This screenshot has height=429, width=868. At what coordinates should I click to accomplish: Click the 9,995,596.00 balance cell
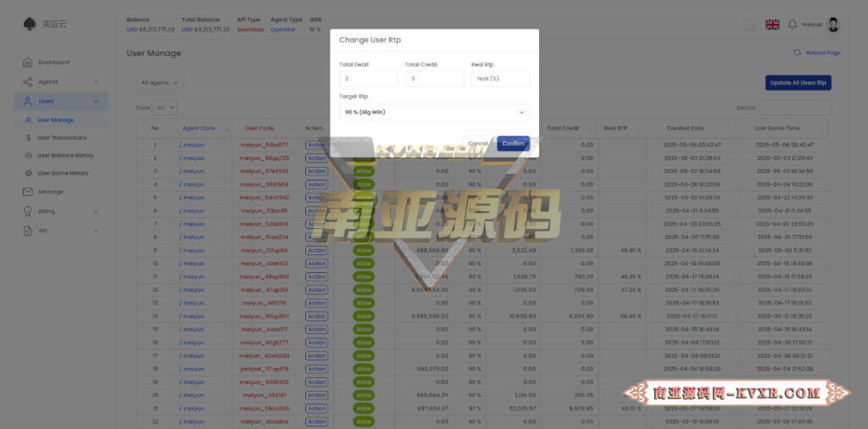click(x=430, y=316)
